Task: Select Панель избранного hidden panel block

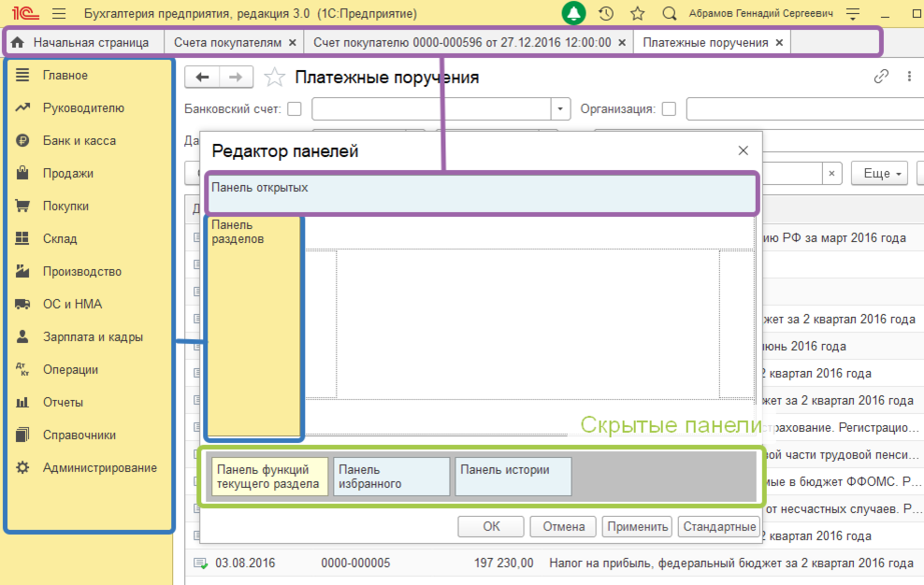Action: [x=391, y=477]
